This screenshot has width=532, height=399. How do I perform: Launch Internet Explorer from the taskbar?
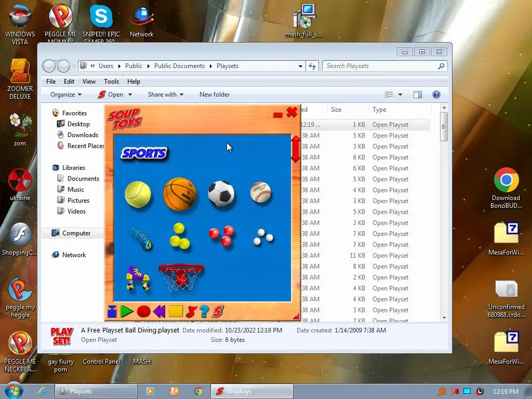[x=42, y=391]
